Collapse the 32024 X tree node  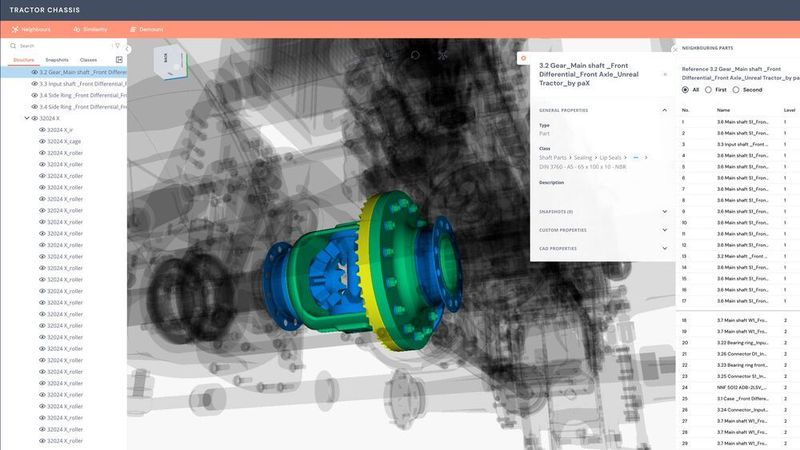(x=27, y=118)
